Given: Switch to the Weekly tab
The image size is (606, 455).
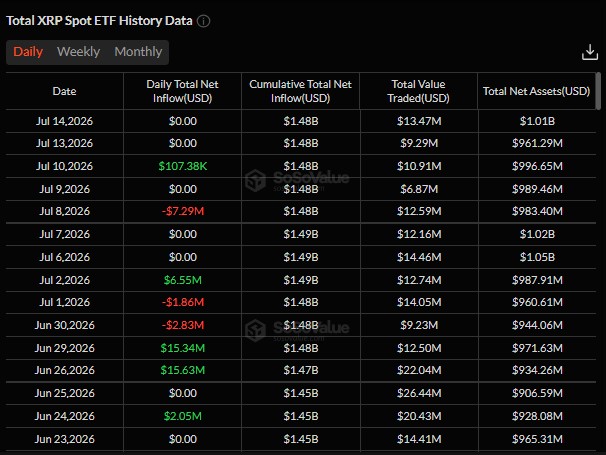Looking at the screenshot, I should (x=78, y=52).
